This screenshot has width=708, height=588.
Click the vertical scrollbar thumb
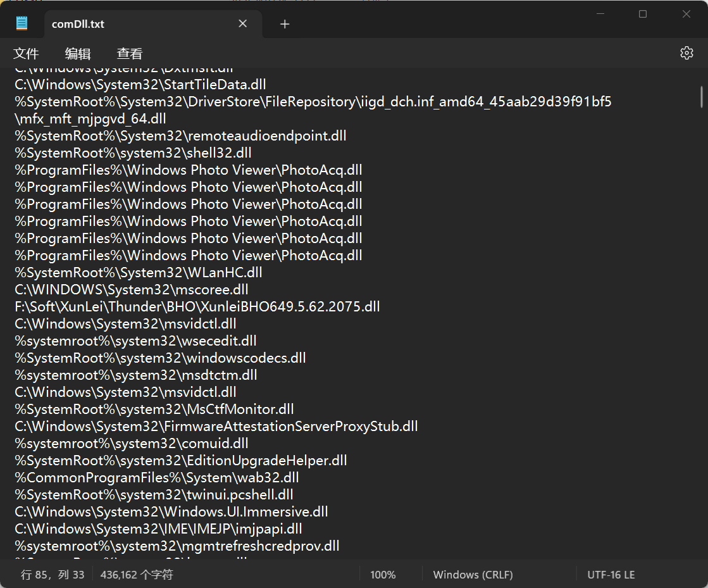701,97
